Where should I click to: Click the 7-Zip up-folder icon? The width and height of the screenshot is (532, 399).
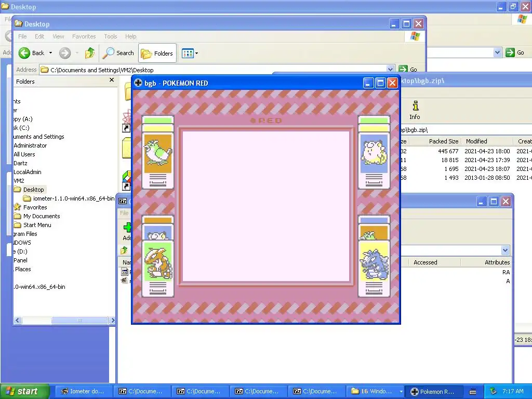point(124,250)
